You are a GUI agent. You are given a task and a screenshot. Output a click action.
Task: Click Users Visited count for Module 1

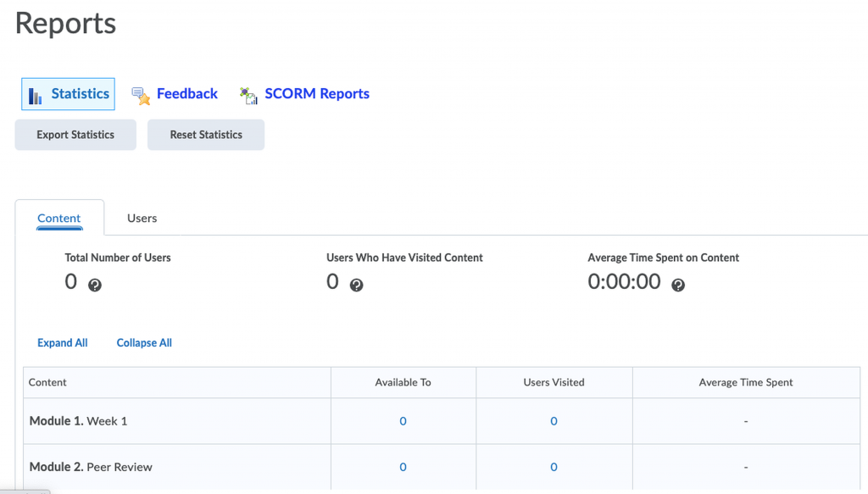pos(554,421)
